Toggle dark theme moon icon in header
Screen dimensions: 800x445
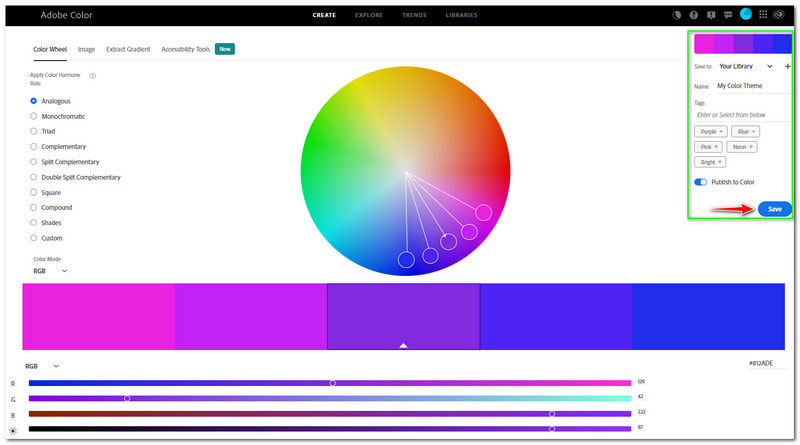(x=677, y=15)
